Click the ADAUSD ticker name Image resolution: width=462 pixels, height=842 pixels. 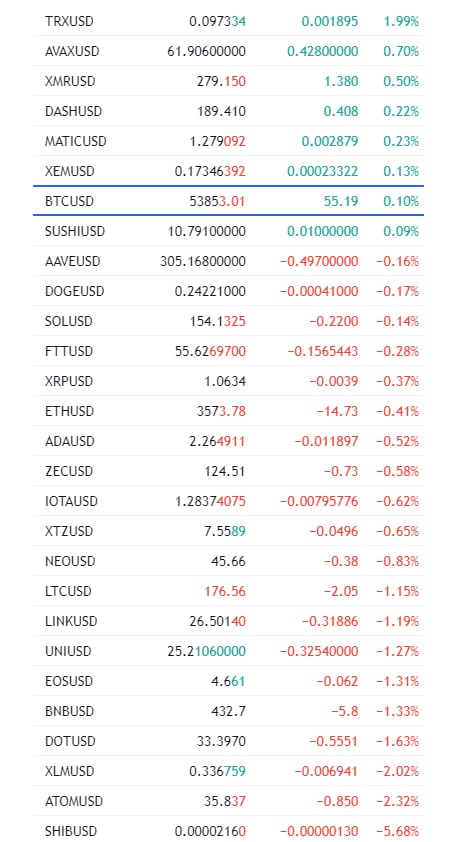point(70,441)
